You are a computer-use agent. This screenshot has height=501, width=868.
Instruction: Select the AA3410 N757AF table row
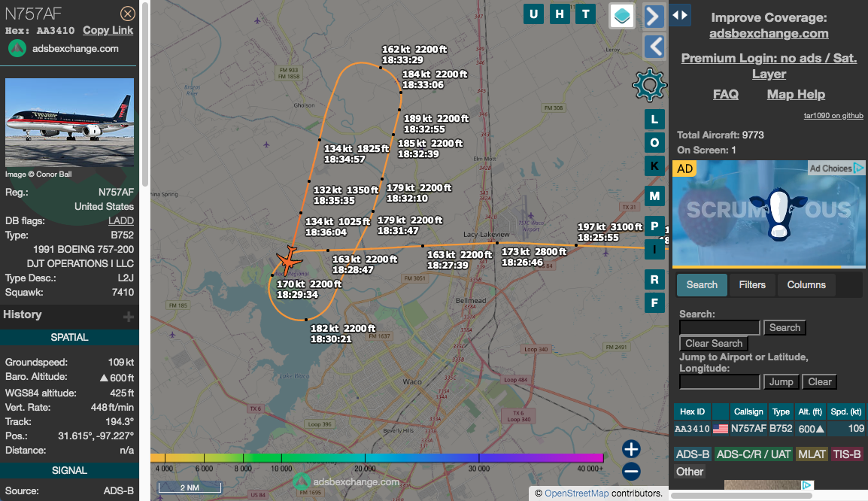(x=769, y=429)
